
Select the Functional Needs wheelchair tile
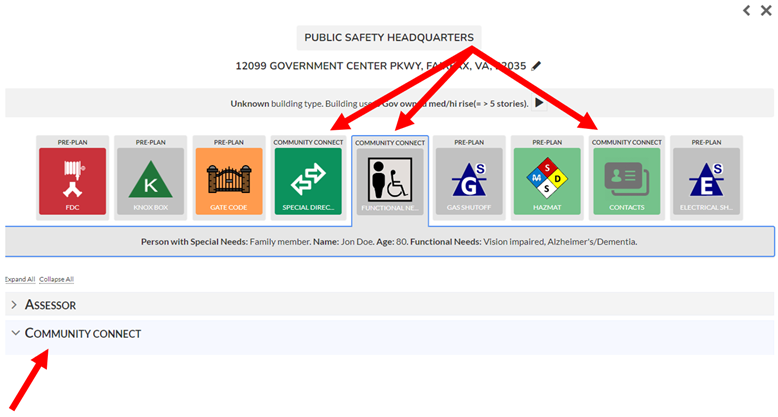tap(389, 182)
